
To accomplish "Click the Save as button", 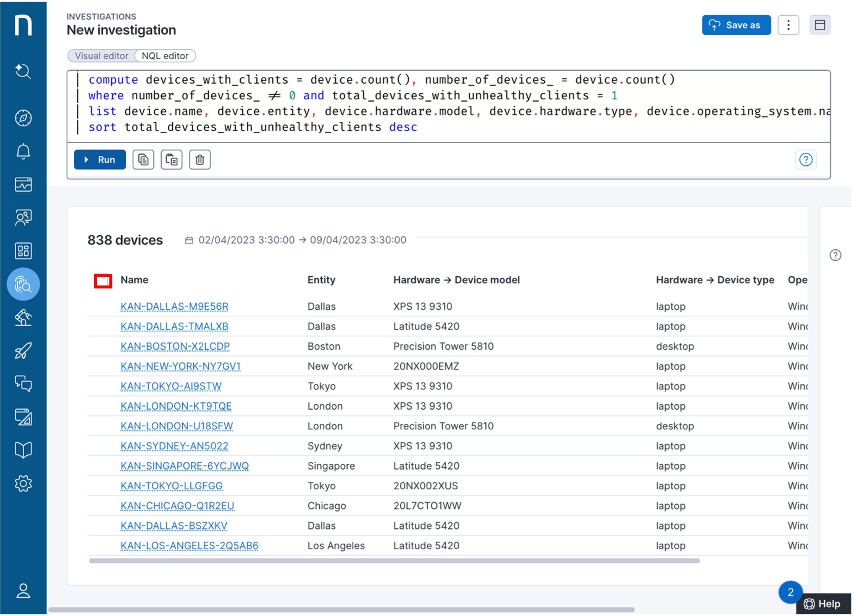I will 736,25.
